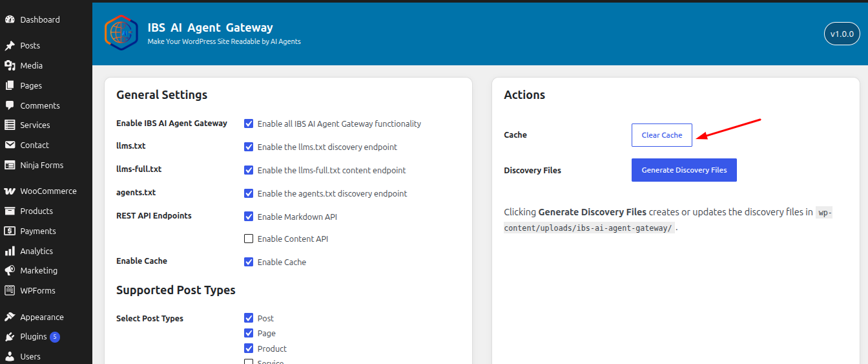Click the Generate Discovery Files button
Image resolution: width=868 pixels, height=364 pixels.
[x=684, y=170]
